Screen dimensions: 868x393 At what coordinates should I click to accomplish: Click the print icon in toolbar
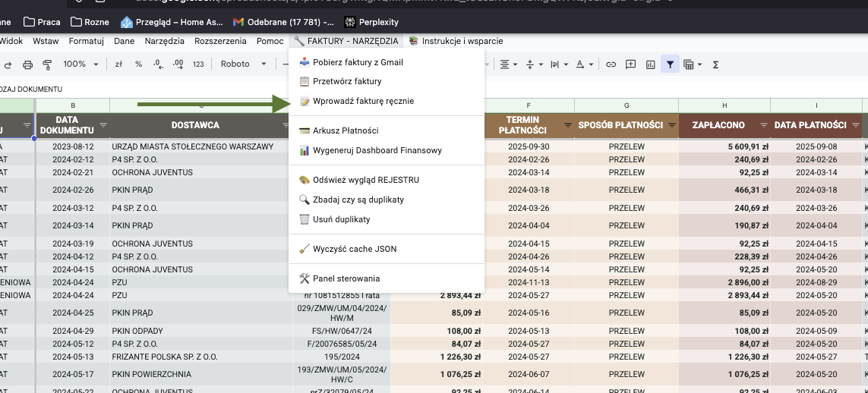(28, 64)
